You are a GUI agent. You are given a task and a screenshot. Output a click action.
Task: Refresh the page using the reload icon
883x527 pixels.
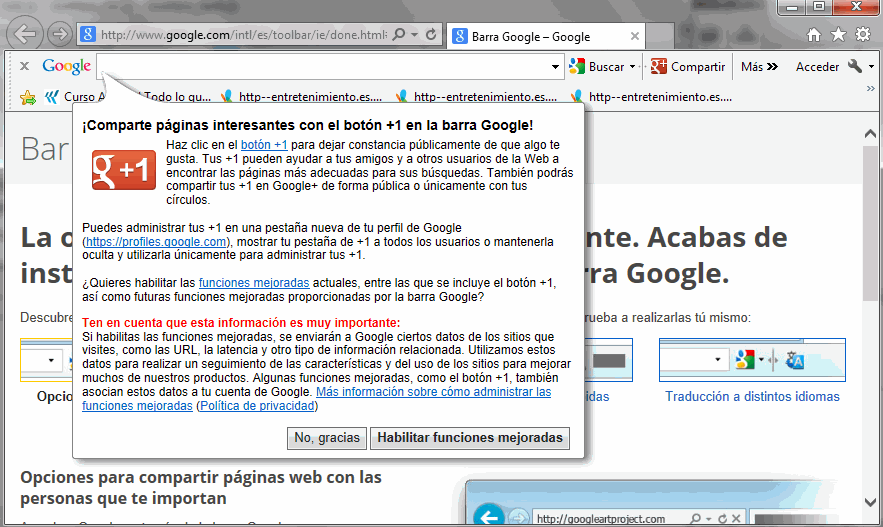(x=431, y=34)
